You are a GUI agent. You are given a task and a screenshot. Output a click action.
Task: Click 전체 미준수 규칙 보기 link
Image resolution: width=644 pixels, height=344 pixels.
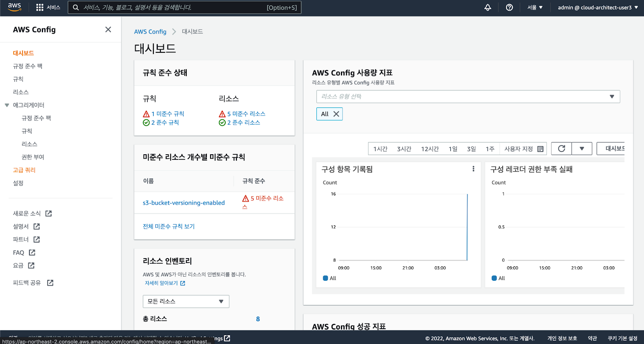click(x=169, y=226)
